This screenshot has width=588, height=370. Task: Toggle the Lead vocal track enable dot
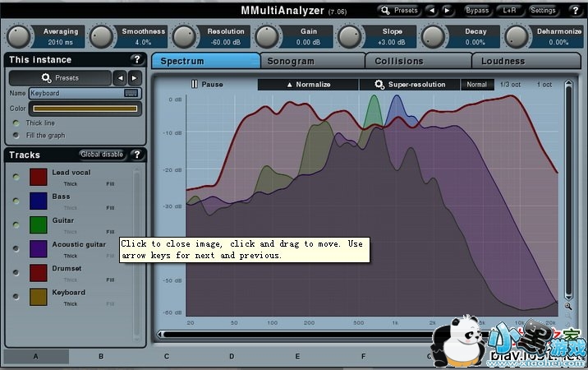coord(16,177)
